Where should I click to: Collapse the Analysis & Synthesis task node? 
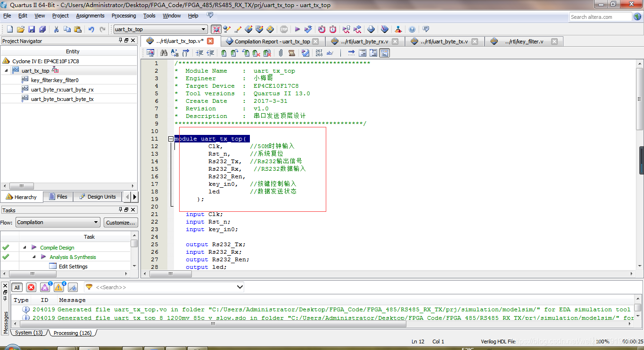34,257
